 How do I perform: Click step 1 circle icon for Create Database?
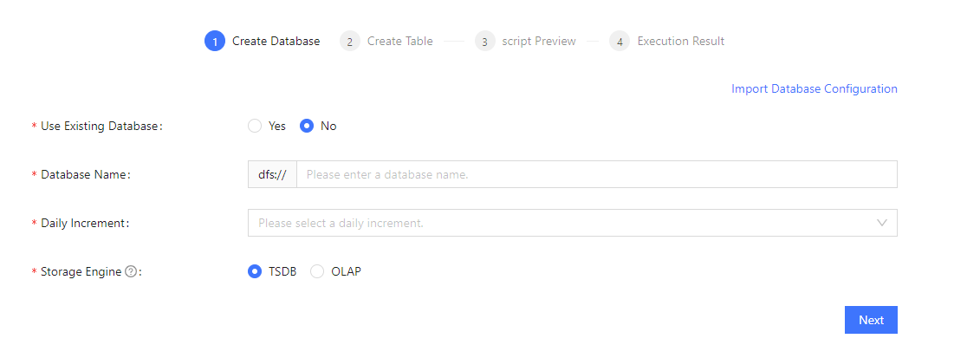tap(215, 41)
